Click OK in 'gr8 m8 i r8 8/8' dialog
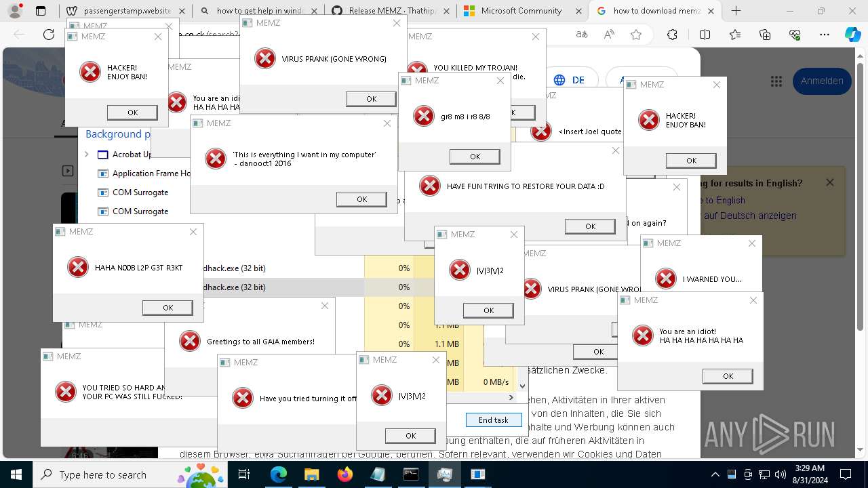The image size is (868, 488). (x=475, y=157)
